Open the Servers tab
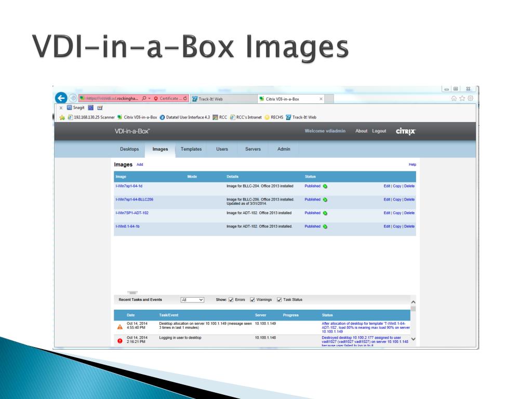The width and height of the screenshot is (532, 399). click(253, 149)
